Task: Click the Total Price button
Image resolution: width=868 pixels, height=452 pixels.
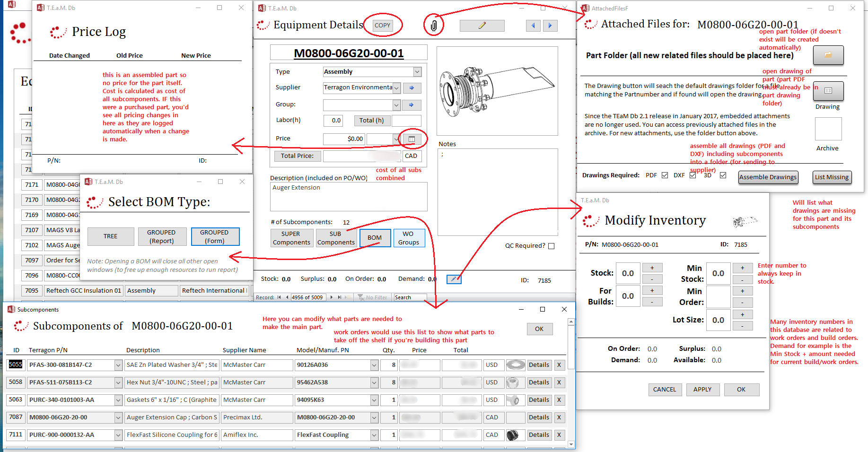Action: [x=298, y=156]
